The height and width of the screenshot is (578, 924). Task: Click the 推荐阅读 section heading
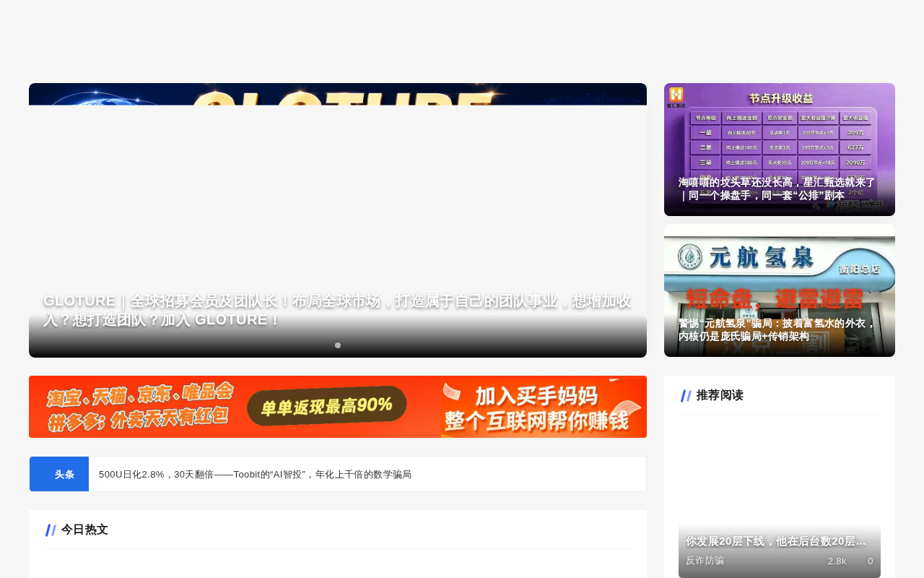720,395
